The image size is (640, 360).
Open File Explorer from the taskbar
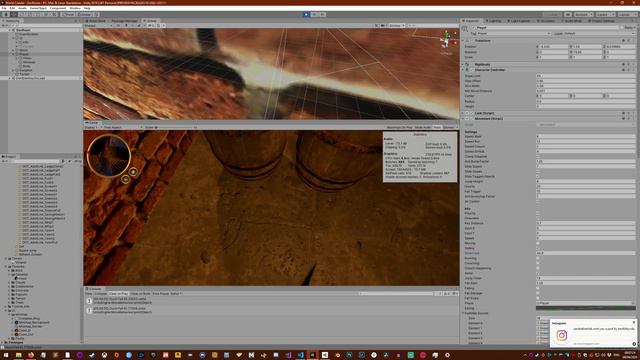pos(19,355)
